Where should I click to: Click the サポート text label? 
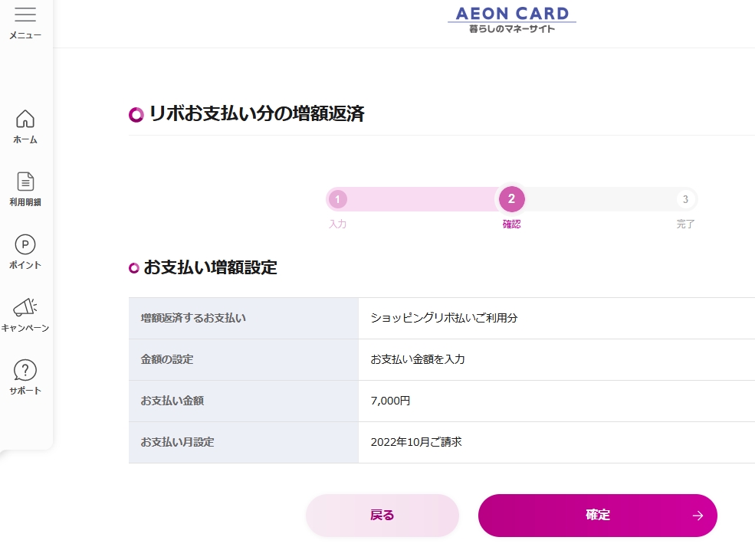[x=25, y=391]
